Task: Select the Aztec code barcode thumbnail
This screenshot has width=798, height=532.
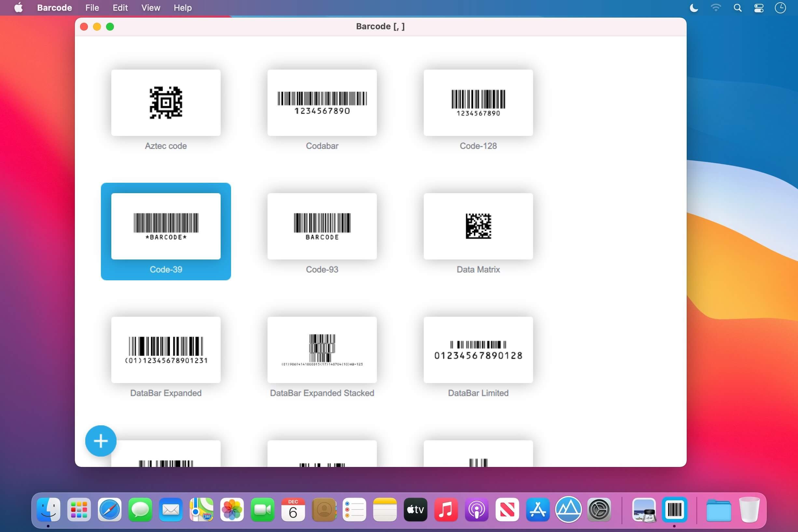Action: pyautogui.click(x=166, y=103)
